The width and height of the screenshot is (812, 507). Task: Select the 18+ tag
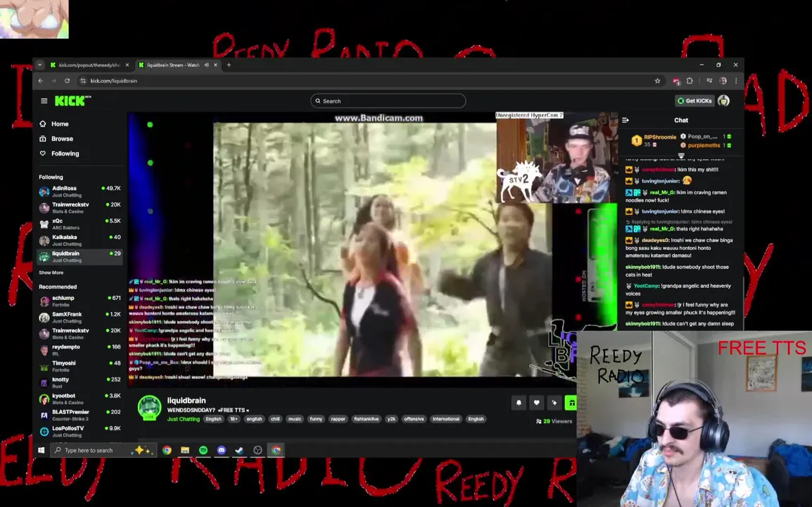(x=234, y=419)
